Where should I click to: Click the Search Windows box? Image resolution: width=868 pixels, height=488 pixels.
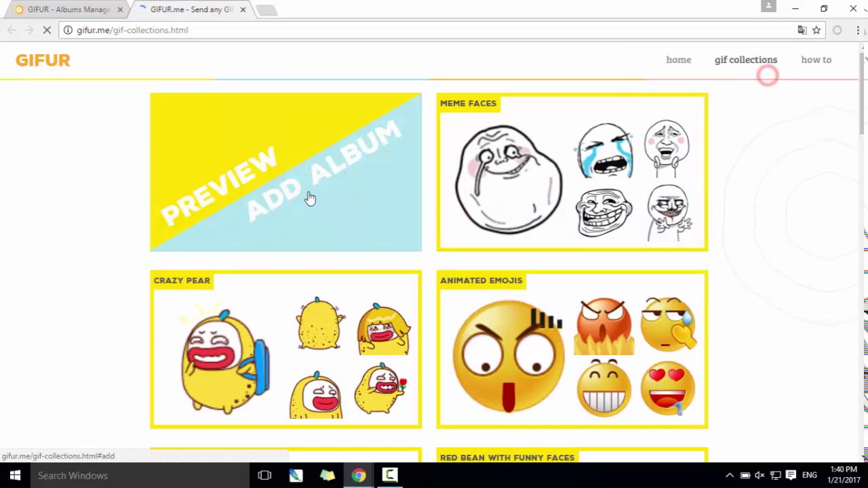(140, 475)
